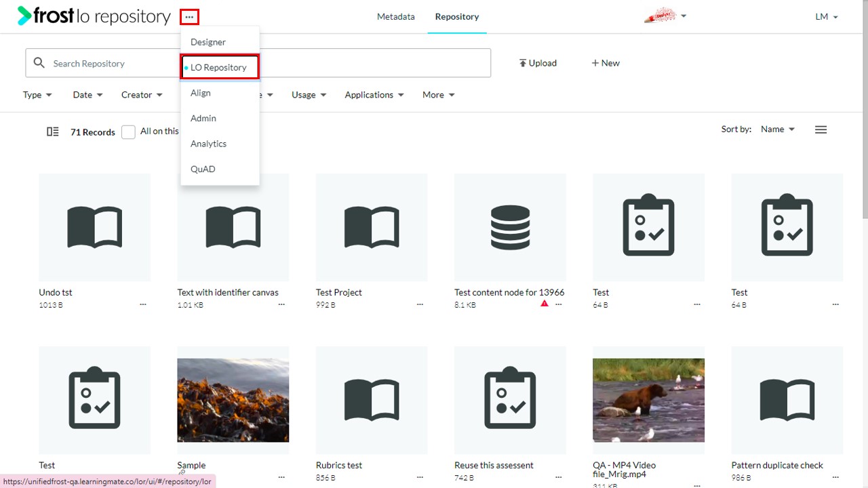This screenshot has width=868, height=488.
Task: Open the bear video thumbnail
Action: [x=648, y=400]
